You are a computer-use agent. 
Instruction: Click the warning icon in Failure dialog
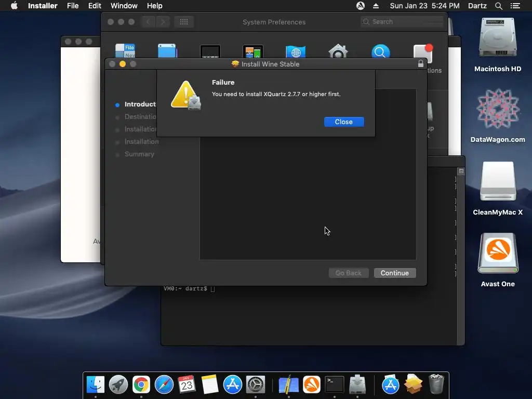click(x=185, y=96)
